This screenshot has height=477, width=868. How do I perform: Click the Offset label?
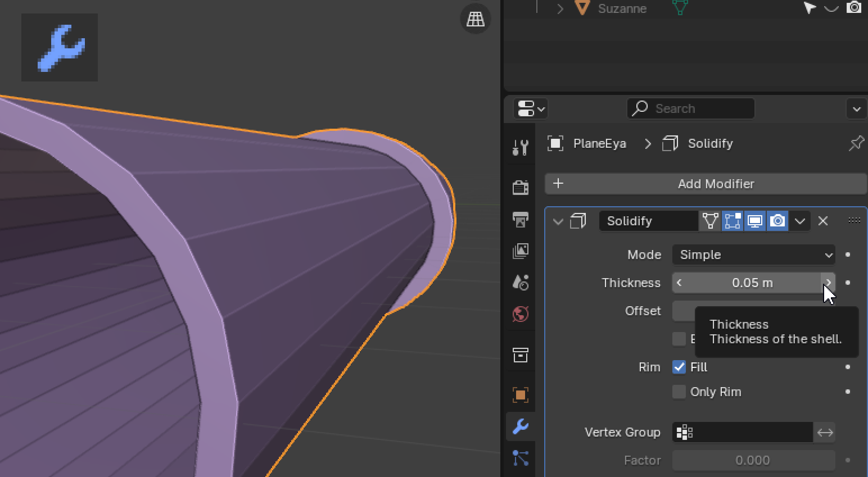point(643,311)
